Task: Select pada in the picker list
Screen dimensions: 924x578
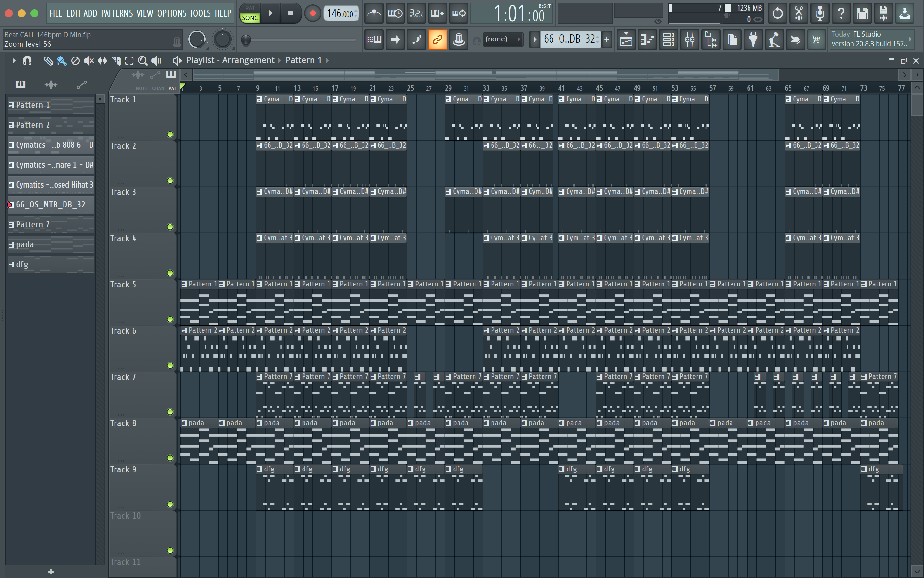Action: tap(51, 244)
